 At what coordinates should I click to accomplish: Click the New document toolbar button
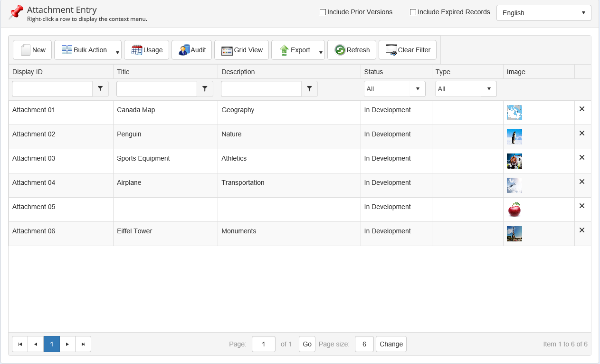click(32, 50)
